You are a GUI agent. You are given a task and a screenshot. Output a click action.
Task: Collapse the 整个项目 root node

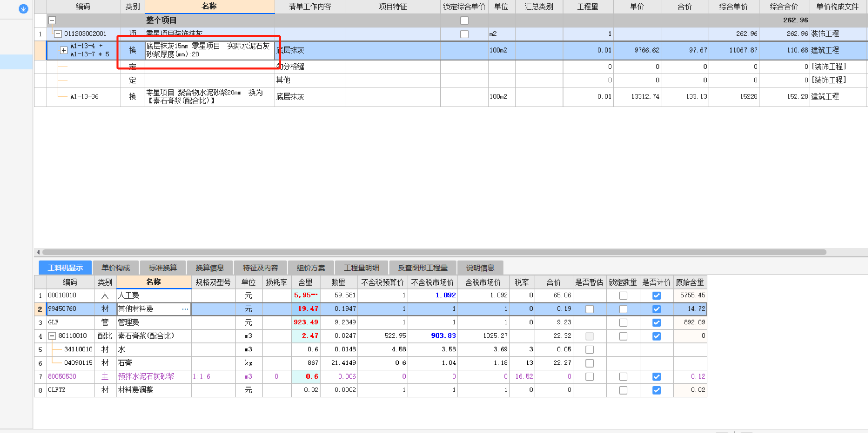pyautogui.click(x=52, y=20)
